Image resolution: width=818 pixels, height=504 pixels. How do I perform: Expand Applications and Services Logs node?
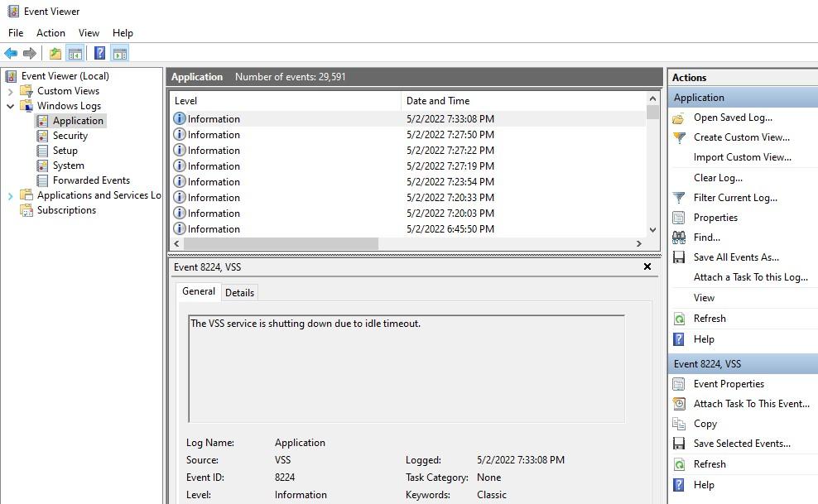point(10,196)
